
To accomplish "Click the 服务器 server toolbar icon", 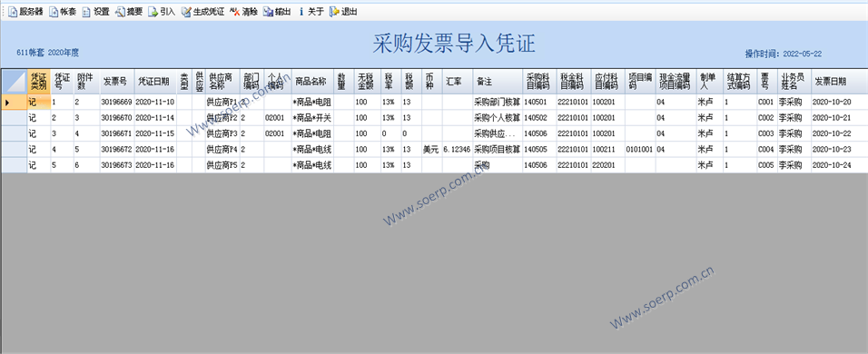I will (x=12, y=12).
